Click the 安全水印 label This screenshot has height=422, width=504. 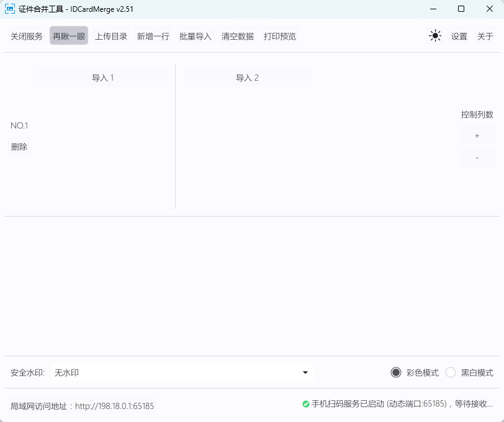(x=28, y=373)
